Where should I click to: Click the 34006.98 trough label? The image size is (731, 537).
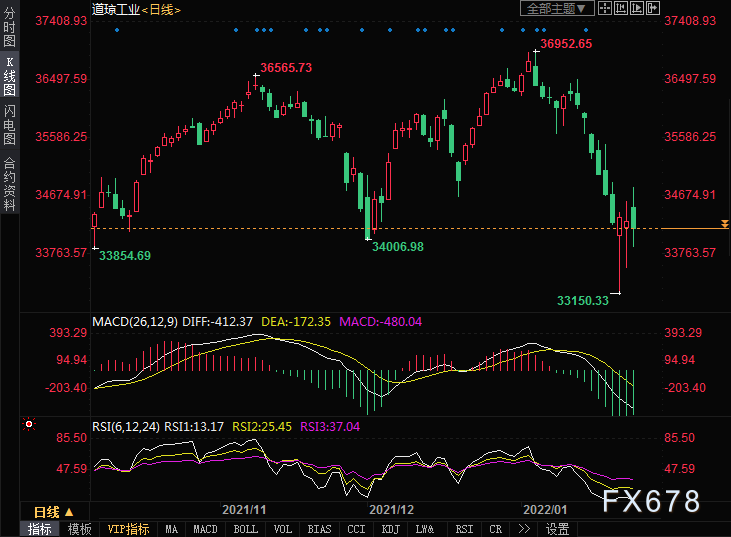pos(398,247)
